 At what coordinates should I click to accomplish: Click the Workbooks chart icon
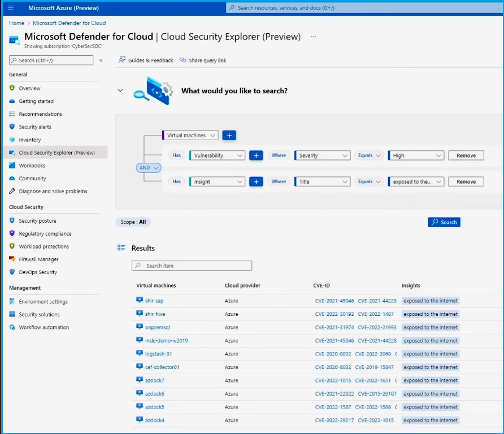tap(12, 165)
